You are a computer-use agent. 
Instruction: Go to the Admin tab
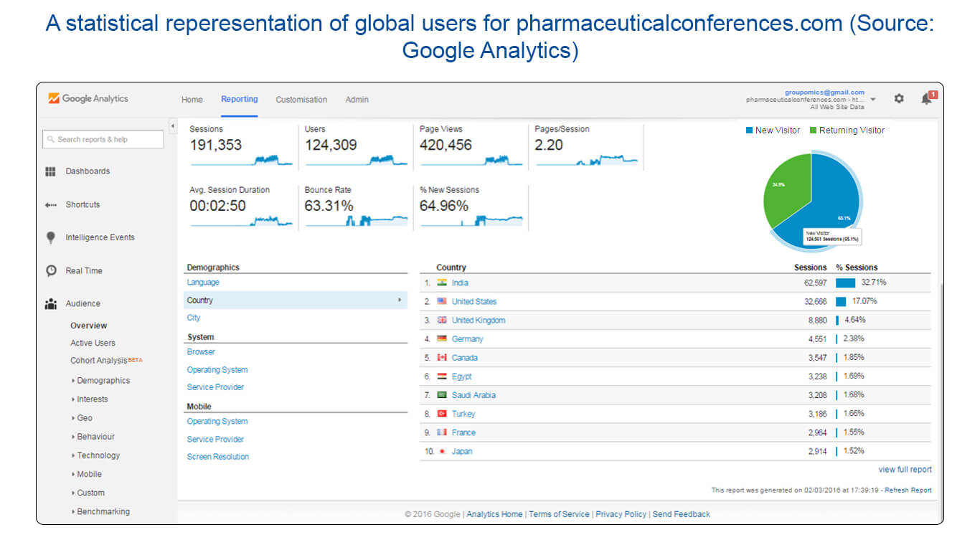[357, 100]
